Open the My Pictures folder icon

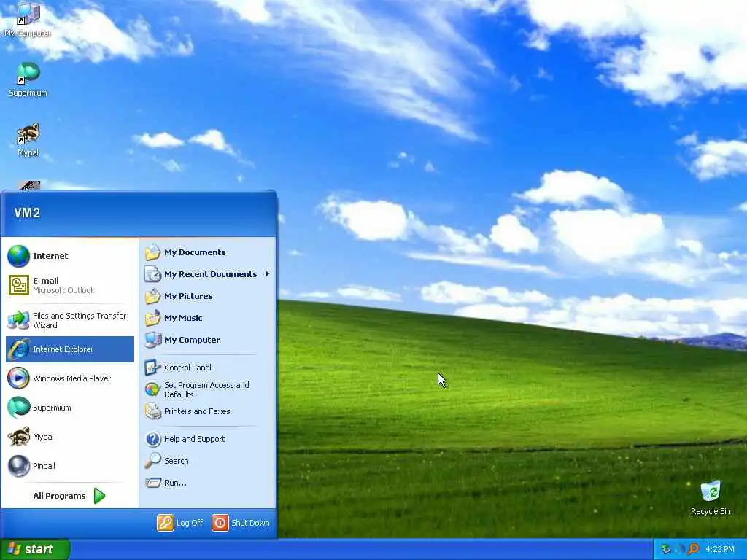[x=153, y=296]
